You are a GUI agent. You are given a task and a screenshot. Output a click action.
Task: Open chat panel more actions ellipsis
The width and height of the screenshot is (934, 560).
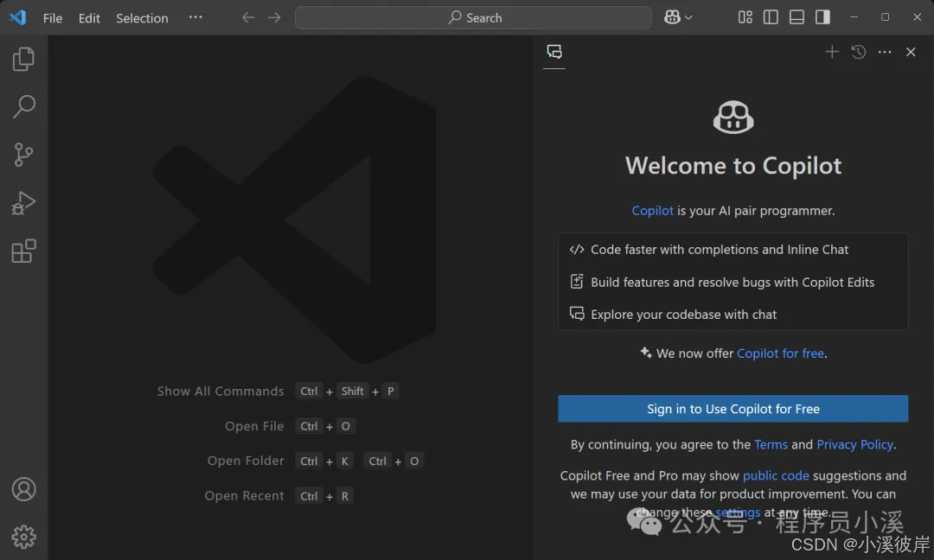coord(885,53)
